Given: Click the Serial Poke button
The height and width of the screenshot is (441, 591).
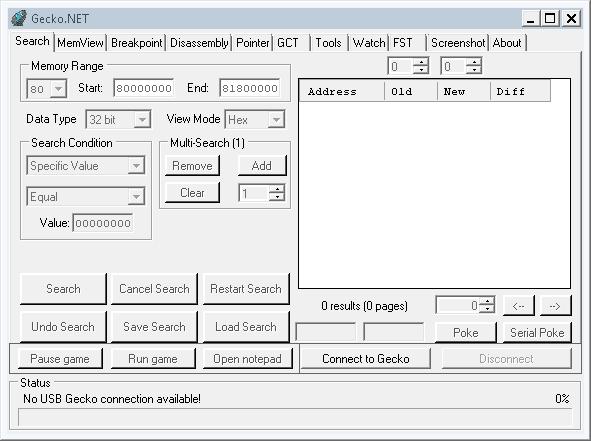Looking at the screenshot, I should pyautogui.click(x=537, y=333).
